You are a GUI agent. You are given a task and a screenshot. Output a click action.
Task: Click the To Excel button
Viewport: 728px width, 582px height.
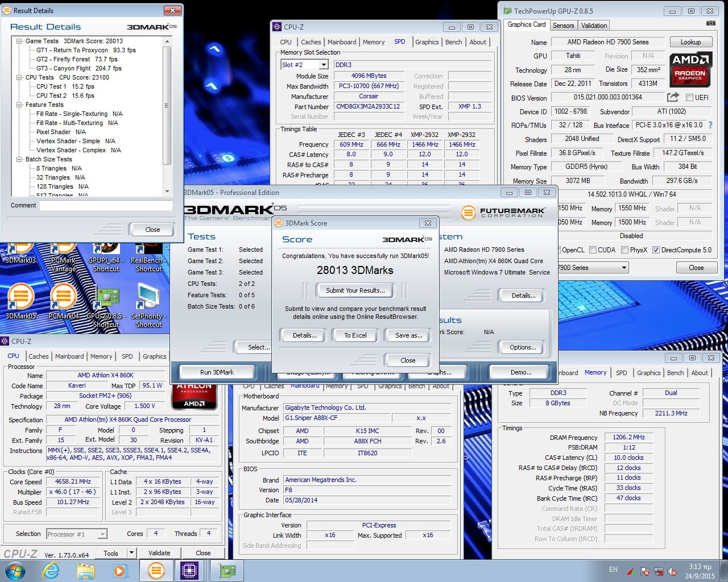click(355, 335)
